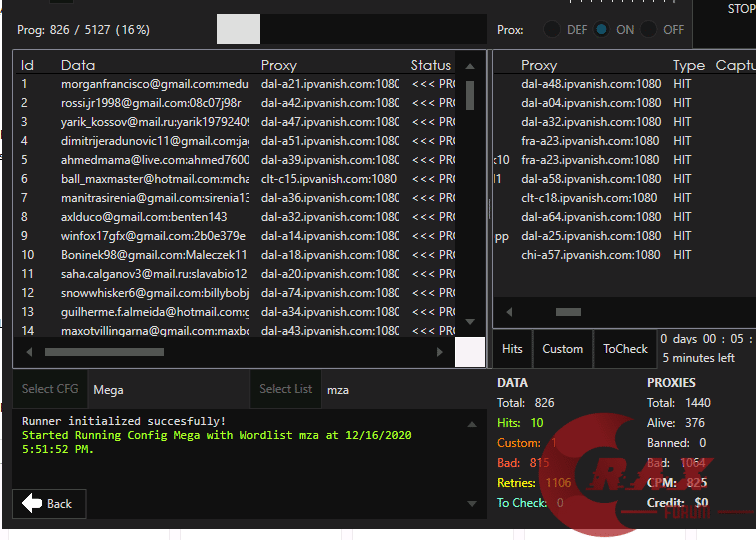
Task: Switch to the Hits tab
Action: point(512,349)
